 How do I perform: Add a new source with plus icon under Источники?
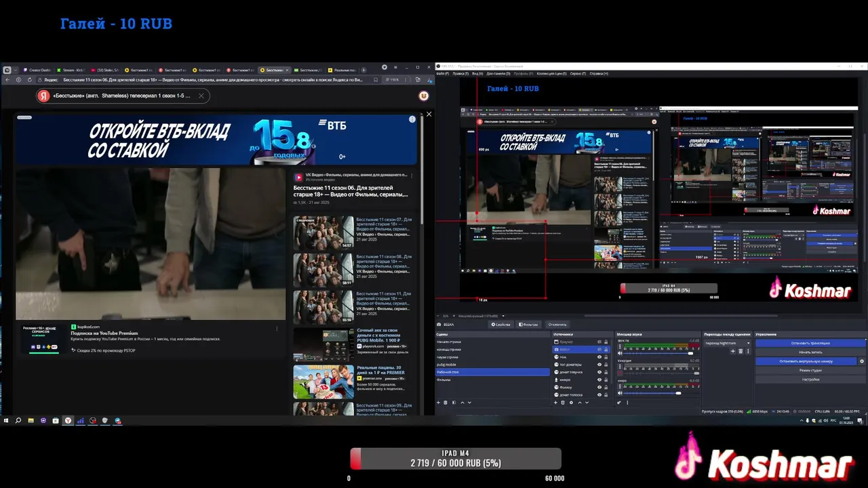coord(556,402)
